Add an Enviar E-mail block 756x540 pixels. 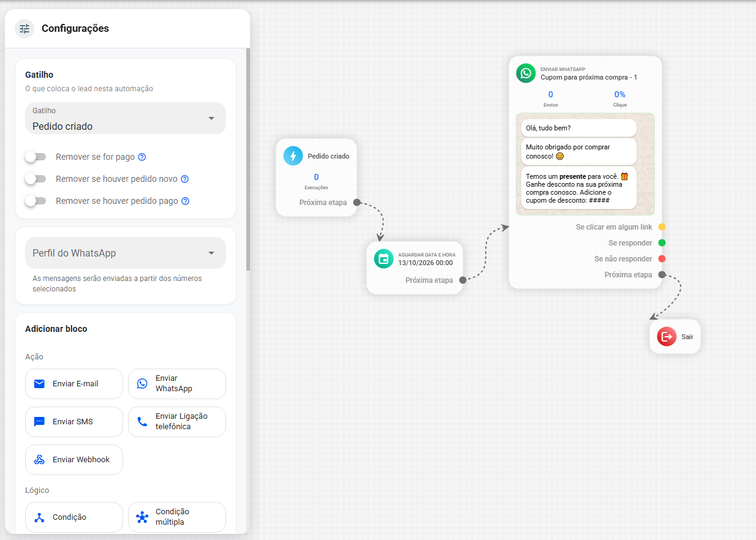[x=74, y=384]
